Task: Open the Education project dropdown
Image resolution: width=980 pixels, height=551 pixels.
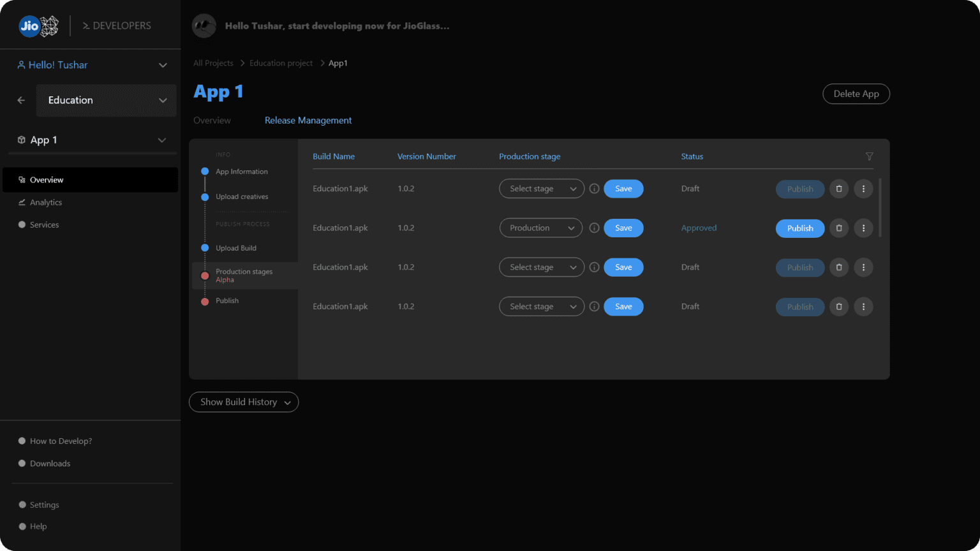Action: (106, 100)
